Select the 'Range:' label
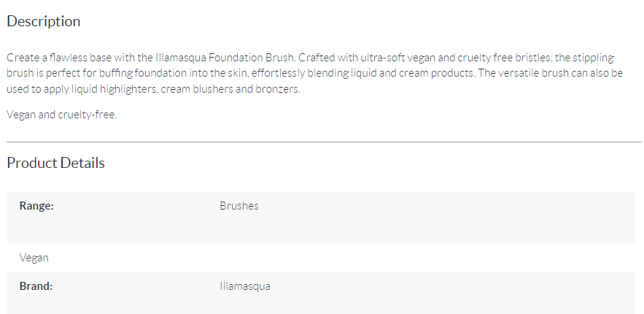The width and height of the screenshot is (644, 314). [x=36, y=206]
